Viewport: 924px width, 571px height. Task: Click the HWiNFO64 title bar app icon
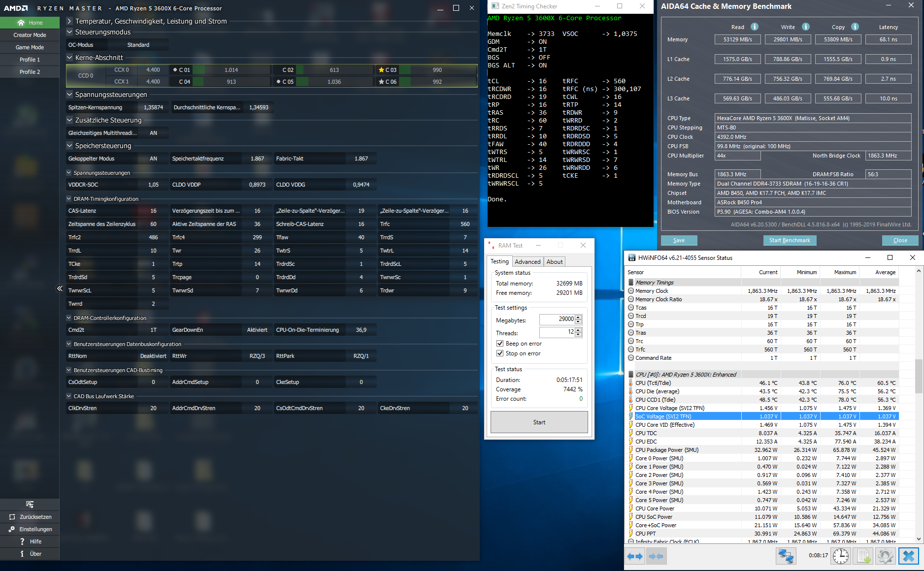tap(632, 257)
